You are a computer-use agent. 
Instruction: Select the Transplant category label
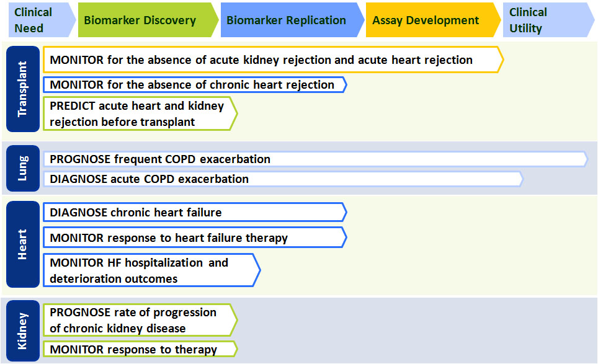click(23, 89)
